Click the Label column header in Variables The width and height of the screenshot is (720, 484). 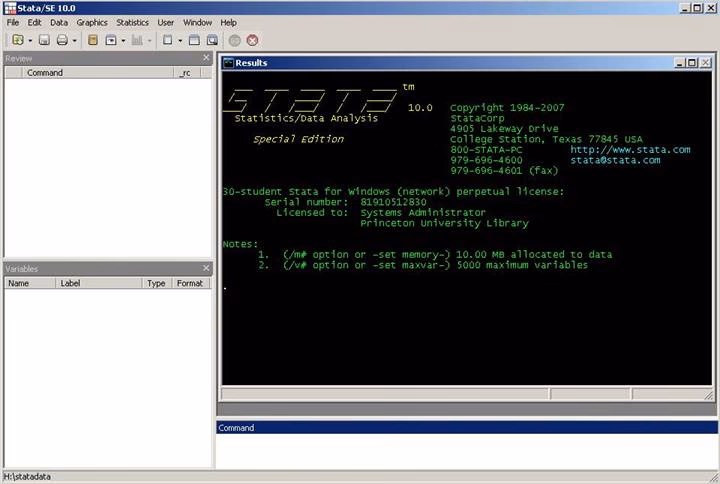[70, 283]
